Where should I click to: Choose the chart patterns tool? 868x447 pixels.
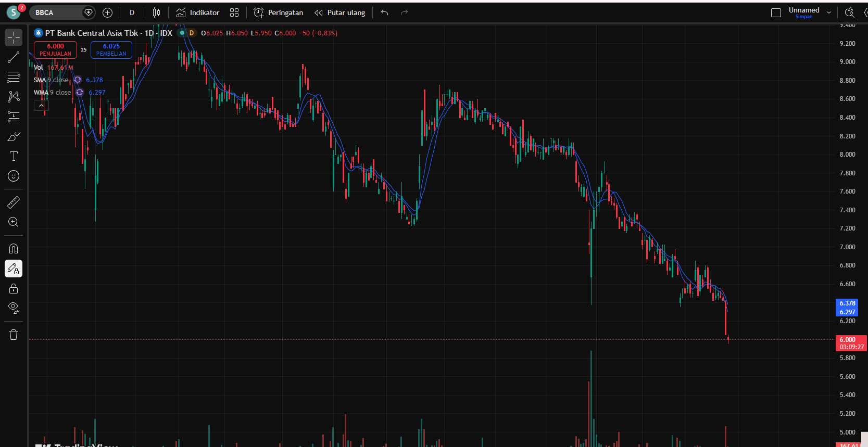point(14,97)
